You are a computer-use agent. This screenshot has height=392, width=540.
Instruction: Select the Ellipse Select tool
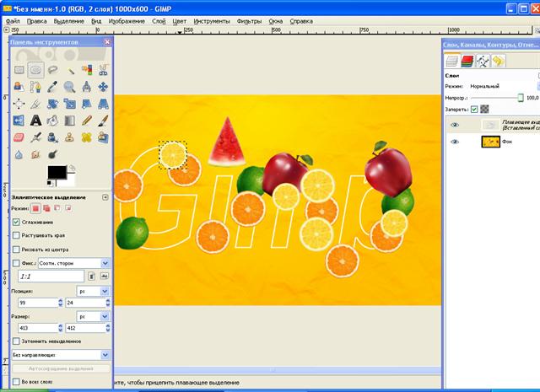tap(35, 70)
